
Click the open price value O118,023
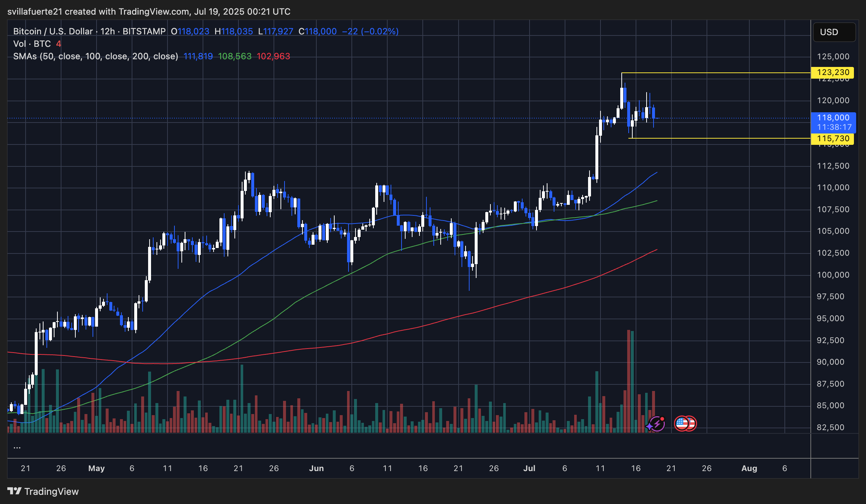click(190, 31)
